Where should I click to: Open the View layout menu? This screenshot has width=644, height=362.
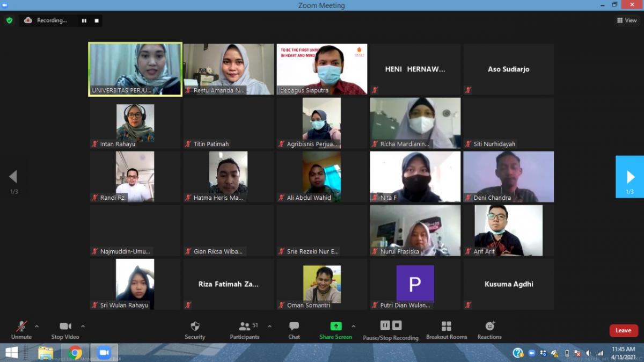coord(626,20)
